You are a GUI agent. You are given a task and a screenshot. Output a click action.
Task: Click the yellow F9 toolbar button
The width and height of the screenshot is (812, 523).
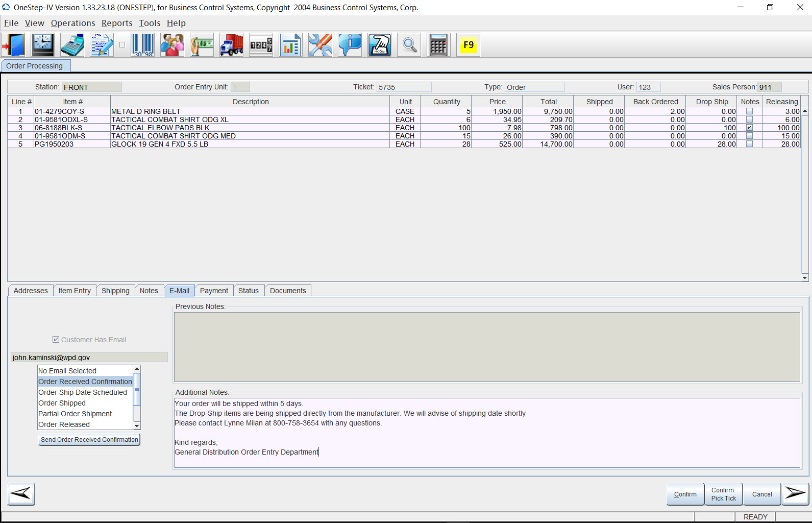pos(468,45)
